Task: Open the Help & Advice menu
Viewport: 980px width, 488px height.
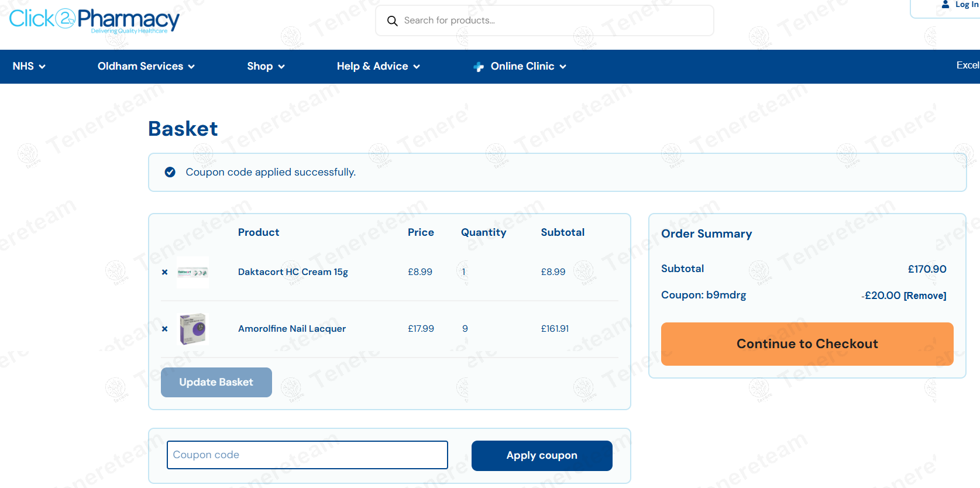Action: pos(378,67)
